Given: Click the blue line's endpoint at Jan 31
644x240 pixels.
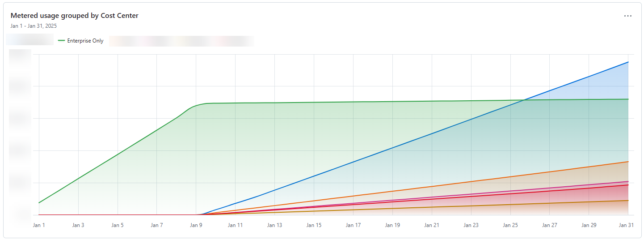Looking at the screenshot, I should (x=628, y=62).
